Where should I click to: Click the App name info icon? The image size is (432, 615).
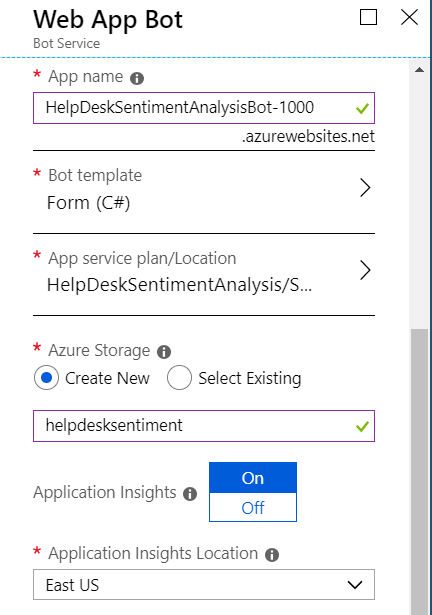click(137, 78)
